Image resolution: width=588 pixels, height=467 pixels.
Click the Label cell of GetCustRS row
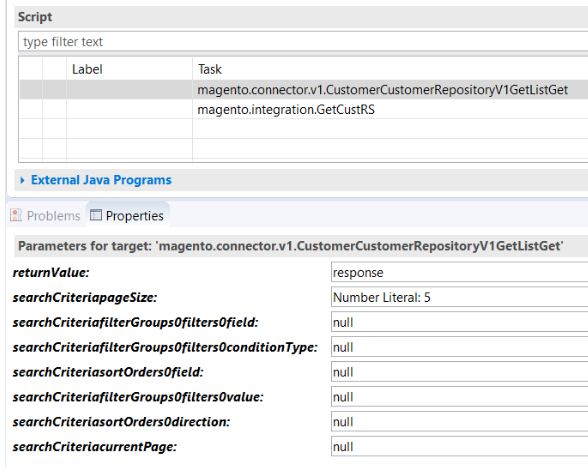point(129,110)
